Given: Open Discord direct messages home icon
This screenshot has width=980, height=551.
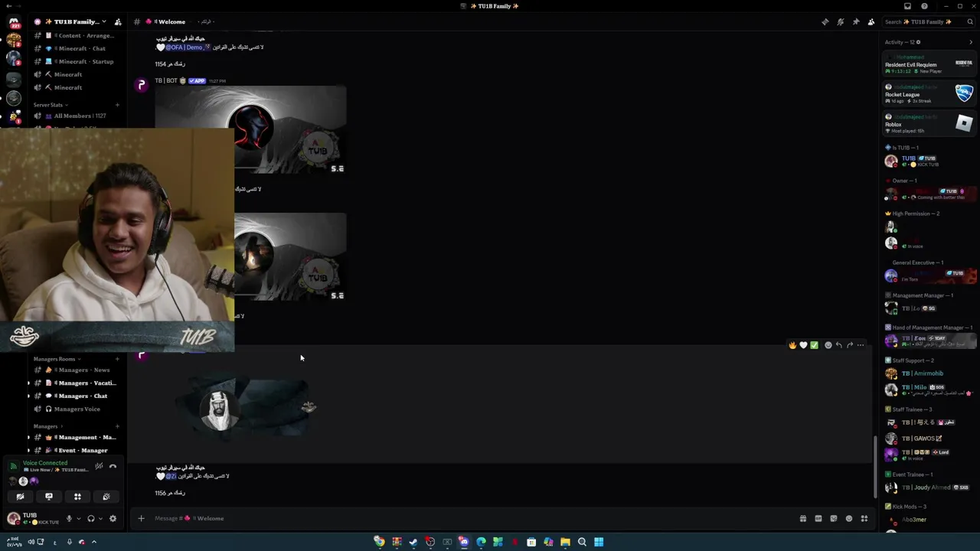Looking at the screenshot, I should click(13, 21).
